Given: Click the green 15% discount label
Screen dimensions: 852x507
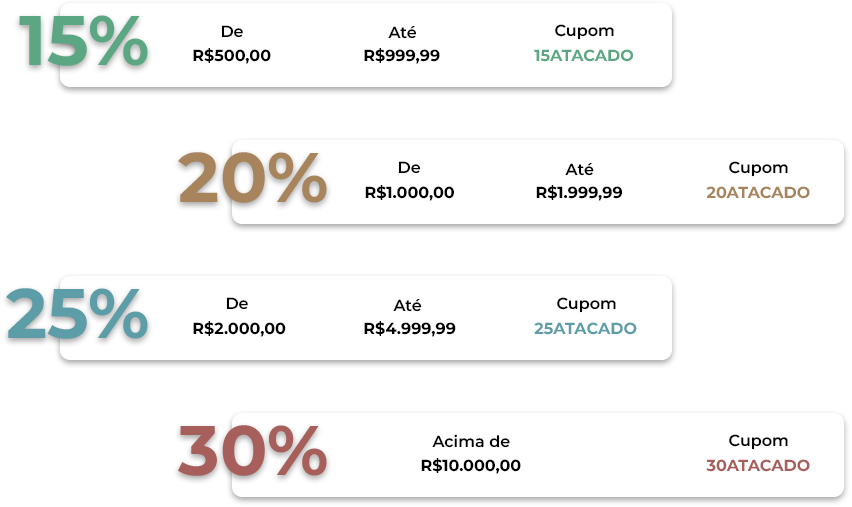Looking at the screenshot, I should point(83,42).
